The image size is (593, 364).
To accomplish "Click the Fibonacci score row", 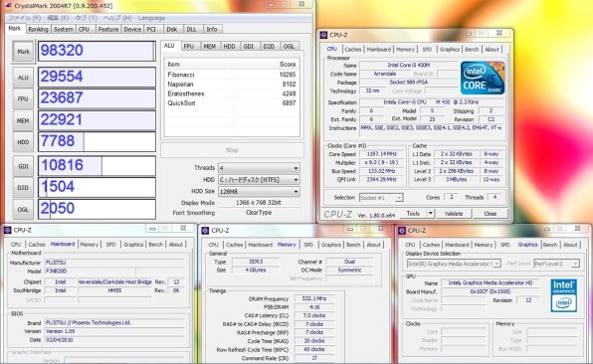I will [232, 75].
